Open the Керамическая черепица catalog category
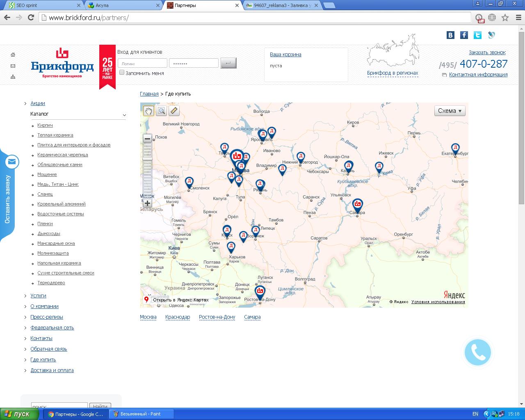 [x=63, y=155]
